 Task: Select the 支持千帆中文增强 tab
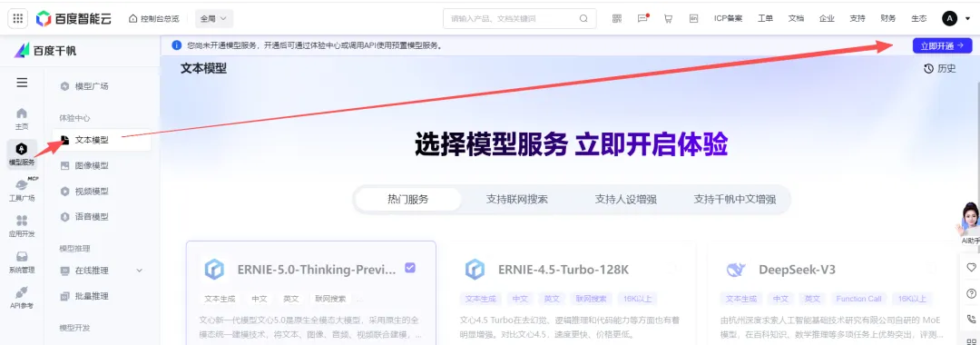[x=735, y=200]
